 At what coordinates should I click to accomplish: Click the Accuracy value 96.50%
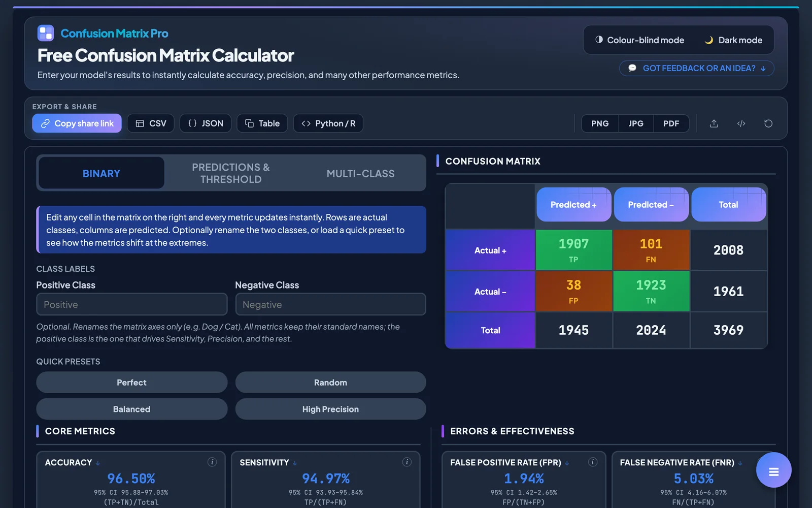coord(131,479)
